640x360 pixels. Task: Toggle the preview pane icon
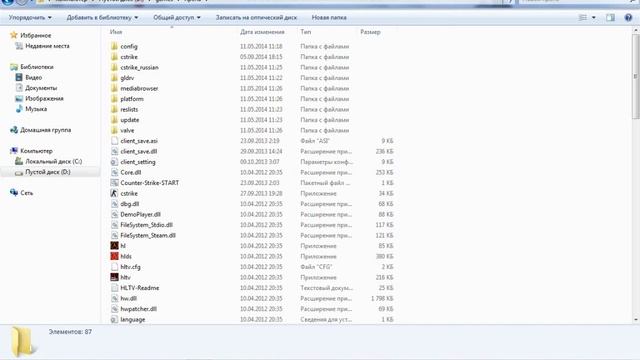coord(610,18)
